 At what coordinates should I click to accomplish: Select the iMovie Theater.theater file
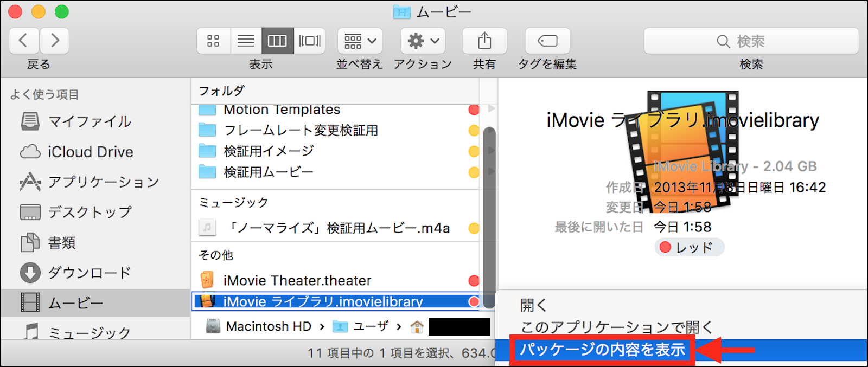[x=297, y=280]
